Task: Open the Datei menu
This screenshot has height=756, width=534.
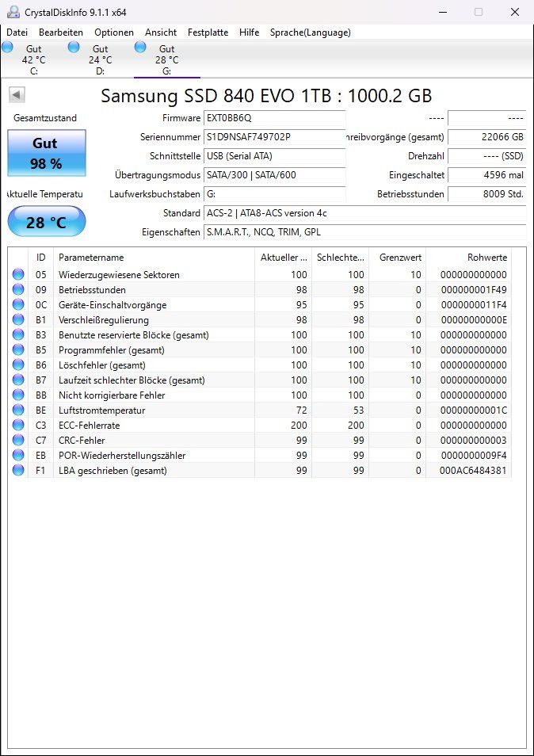Action: coord(17,32)
